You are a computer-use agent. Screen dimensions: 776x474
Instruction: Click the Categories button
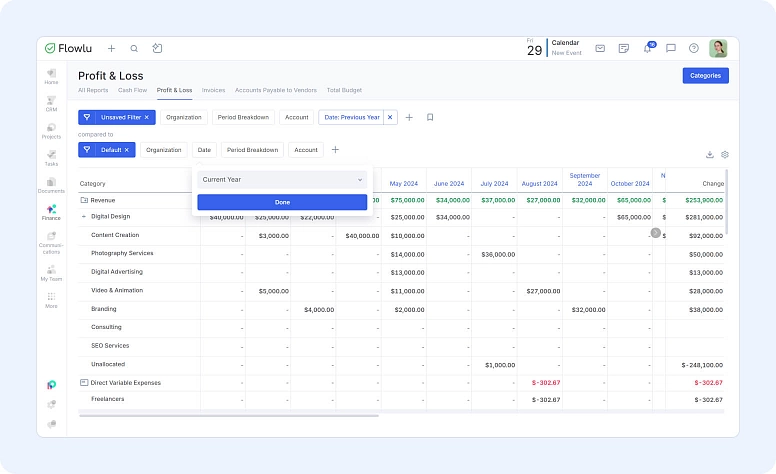(x=705, y=75)
